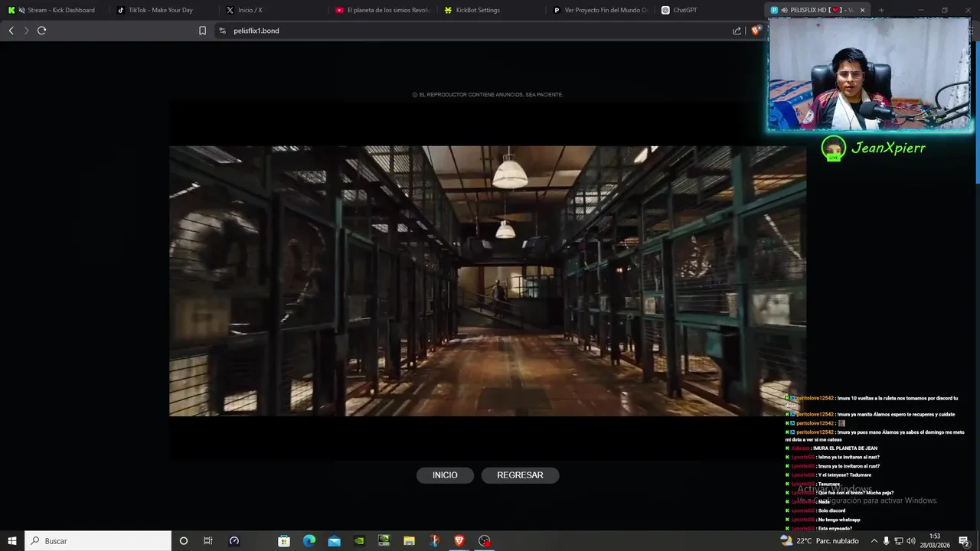Switch to El planeta de los simios tab

[383, 10]
